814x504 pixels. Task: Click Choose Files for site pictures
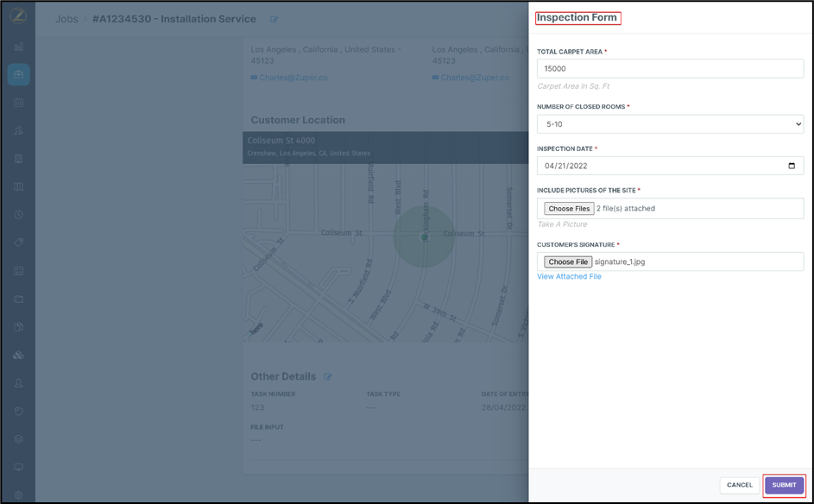click(569, 208)
